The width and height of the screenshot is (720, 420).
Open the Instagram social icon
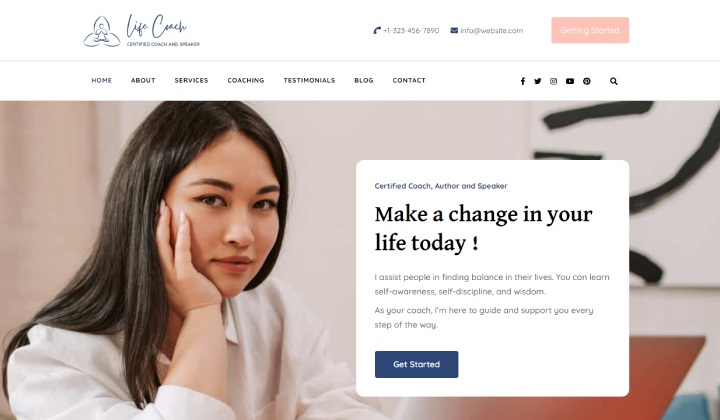tap(553, 81)
